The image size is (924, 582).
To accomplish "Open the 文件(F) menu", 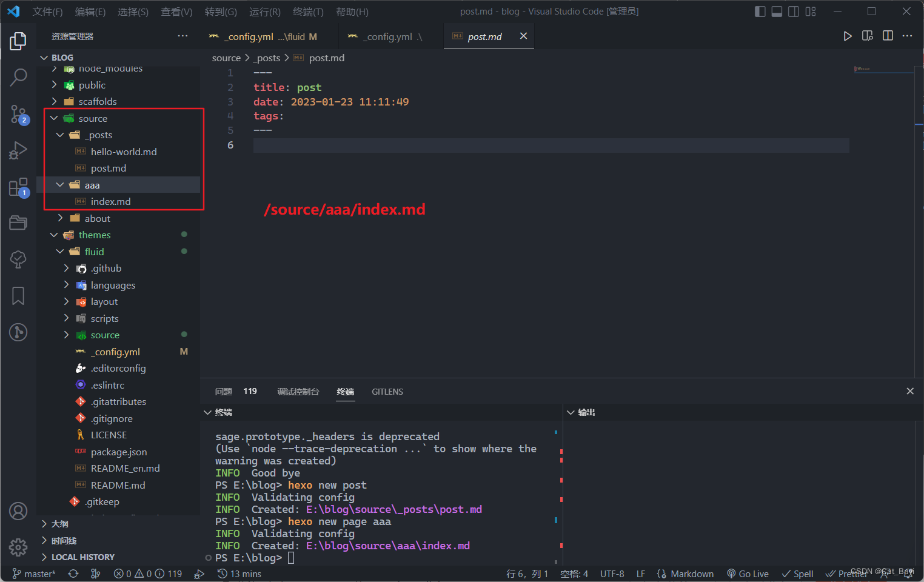I will (47, 12).
